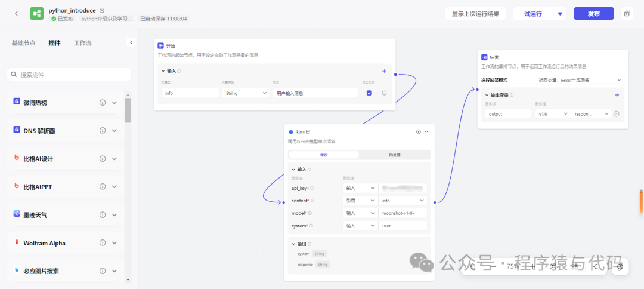Viewport: 644px width, 289px height.
Task: Open 选择回答模式 dropdown
Action: (x=580, y=80)
